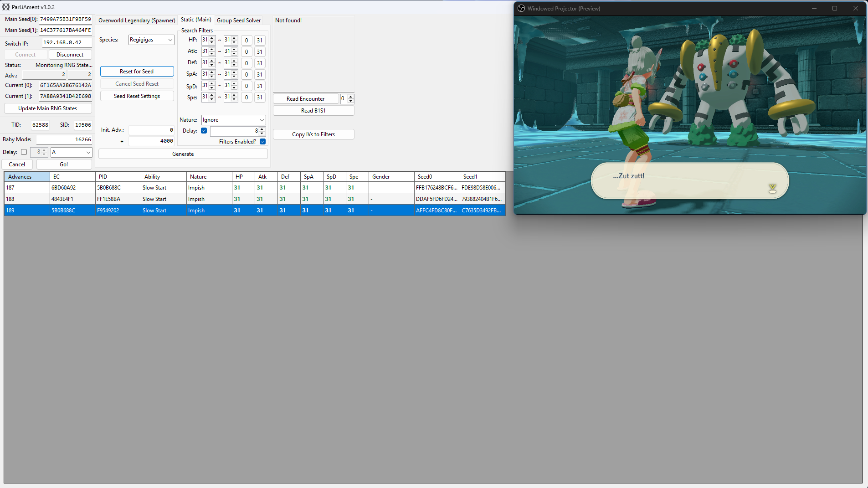Click Reset for Seed button
868x488 pixels.
pos(137,72)
